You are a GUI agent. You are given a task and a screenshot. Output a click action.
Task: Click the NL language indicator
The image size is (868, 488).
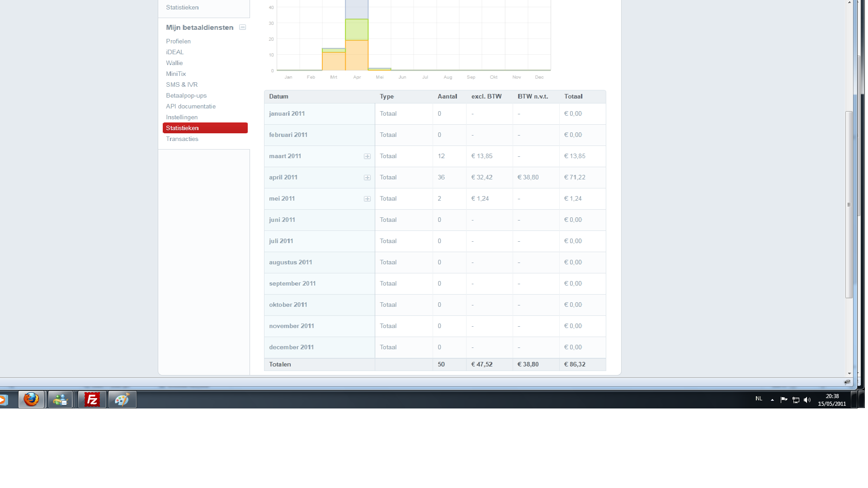[759, 399]
